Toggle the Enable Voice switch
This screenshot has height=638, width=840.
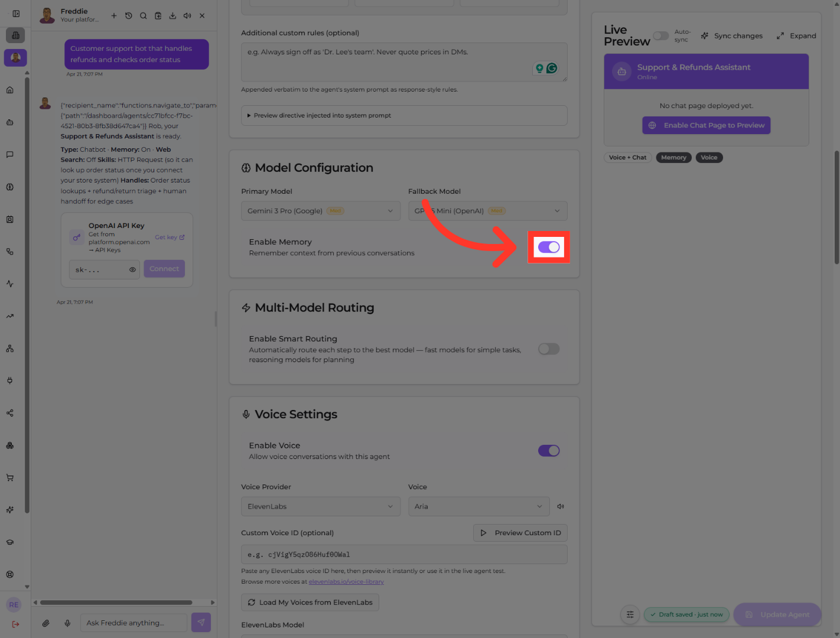549,451
